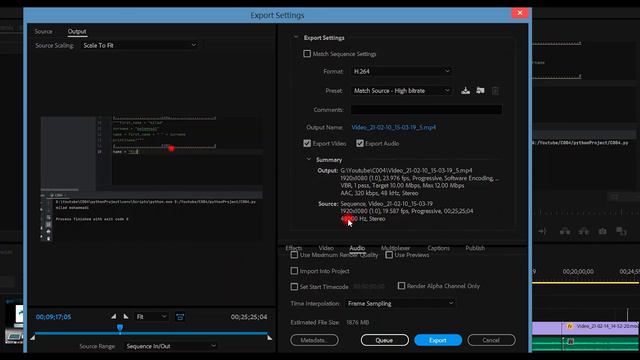Select the purple video clip in timeline
The height and width of the screenshot is (360, 640).
pos(586,327)
